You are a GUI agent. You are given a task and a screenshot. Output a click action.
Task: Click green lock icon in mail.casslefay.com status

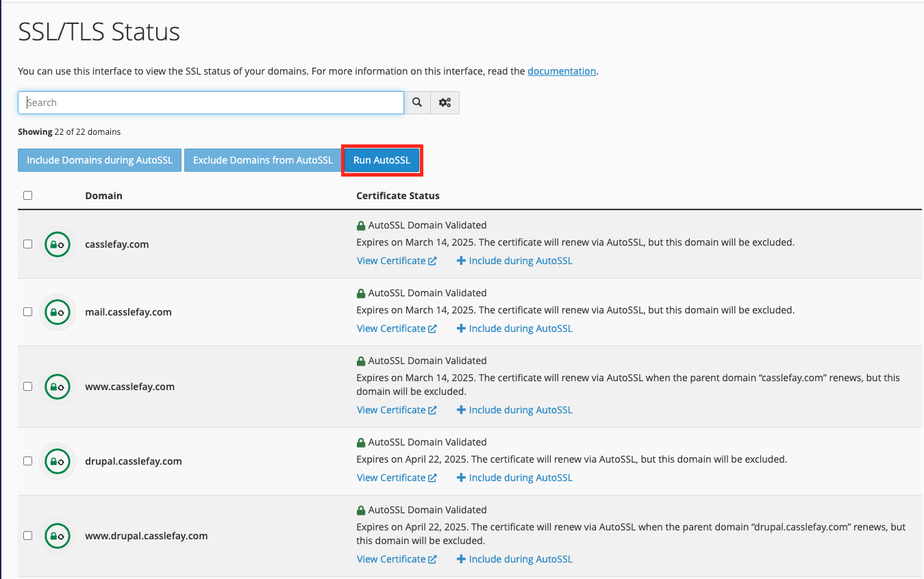[x=361, y=293]
